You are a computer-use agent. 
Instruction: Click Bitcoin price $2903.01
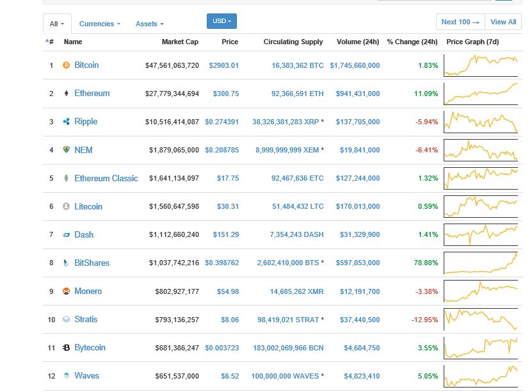tap(223, 65)
